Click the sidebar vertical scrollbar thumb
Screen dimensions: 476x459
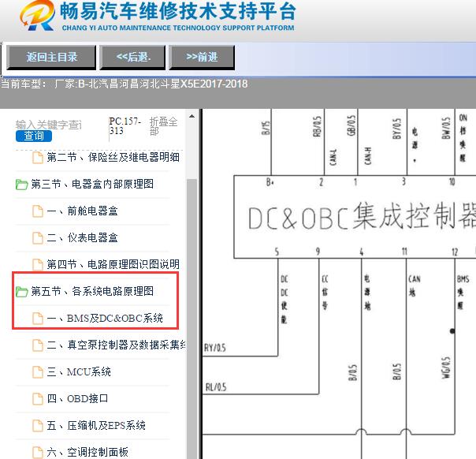click(x=192, y=319)
